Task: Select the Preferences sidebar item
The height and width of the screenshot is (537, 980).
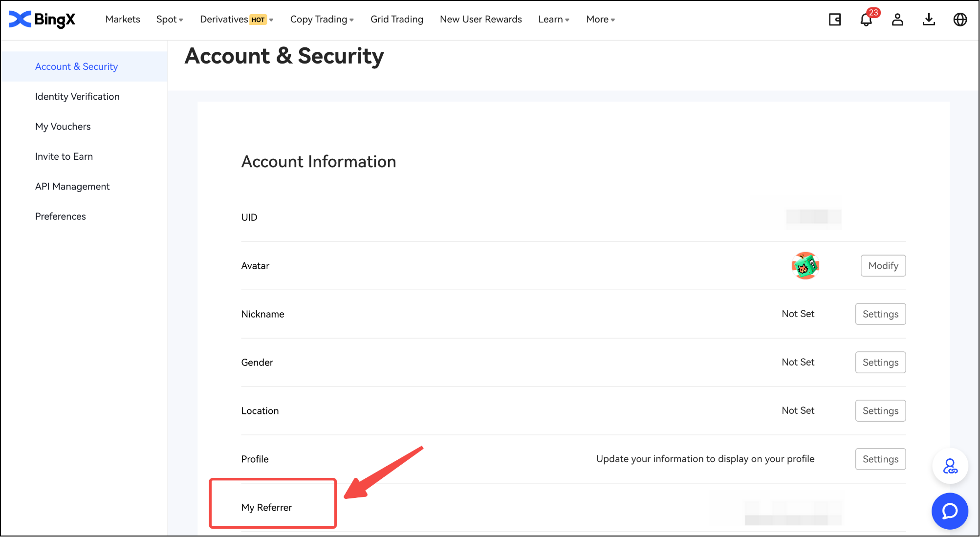Action: pos(60,216)
